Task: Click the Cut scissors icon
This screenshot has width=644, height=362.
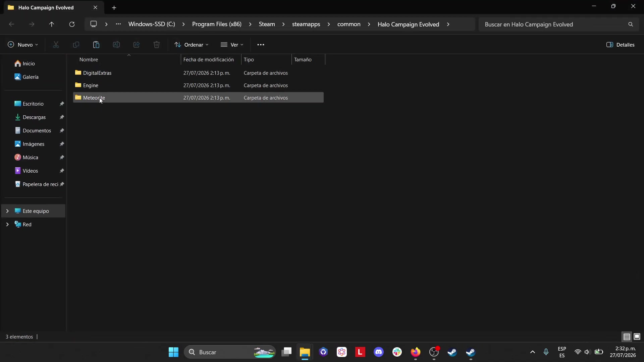Action: pos(56,45)
